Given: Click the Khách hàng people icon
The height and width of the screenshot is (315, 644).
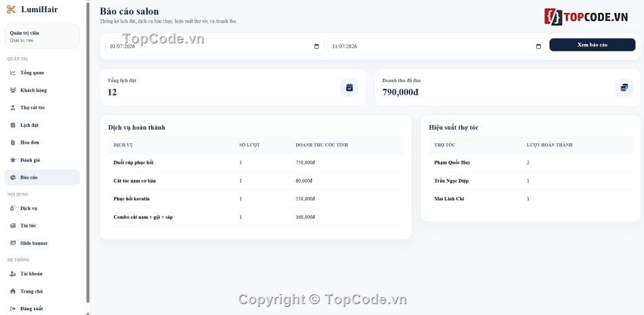Looking at the screenshot, I should tap(13, 90).
